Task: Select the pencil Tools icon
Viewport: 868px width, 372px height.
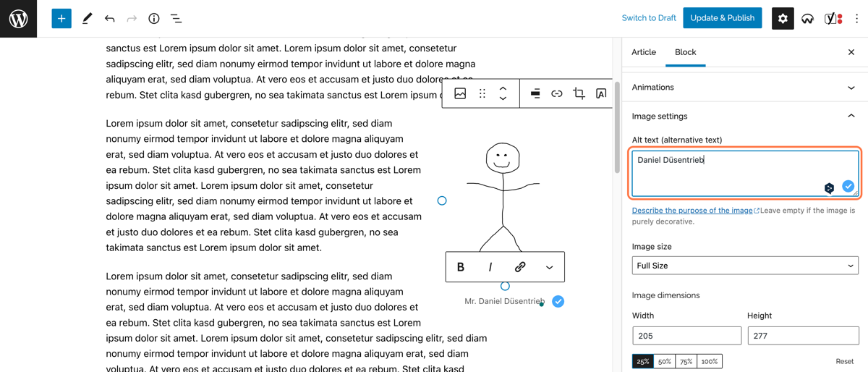Action: [x=87, y=18]
